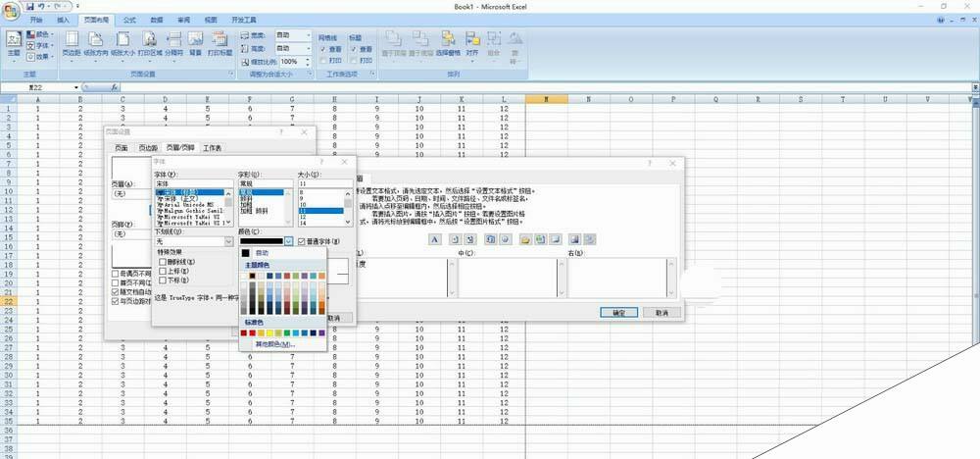Image resolution: width=980 pixels, height=459 pixels.
Task: Click the fx insert function button
Action: pyautogui.click(x=115, y=87)
